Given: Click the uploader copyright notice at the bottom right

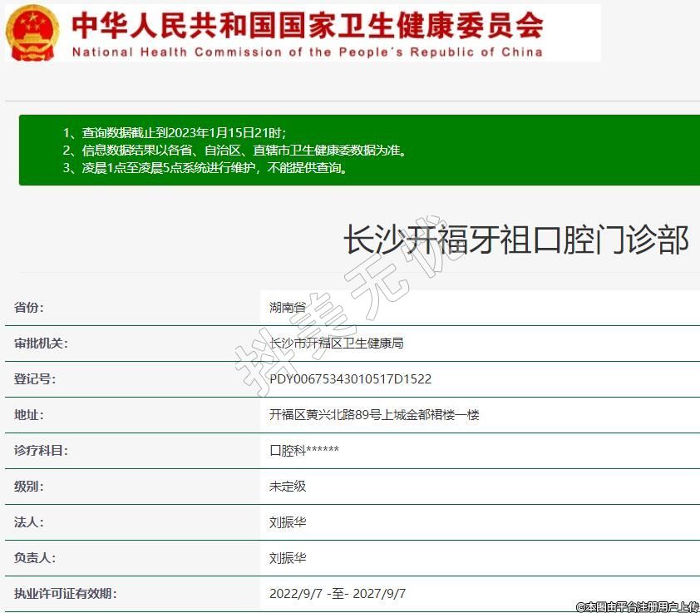Looking at the screenshot, I should [637, 606].
